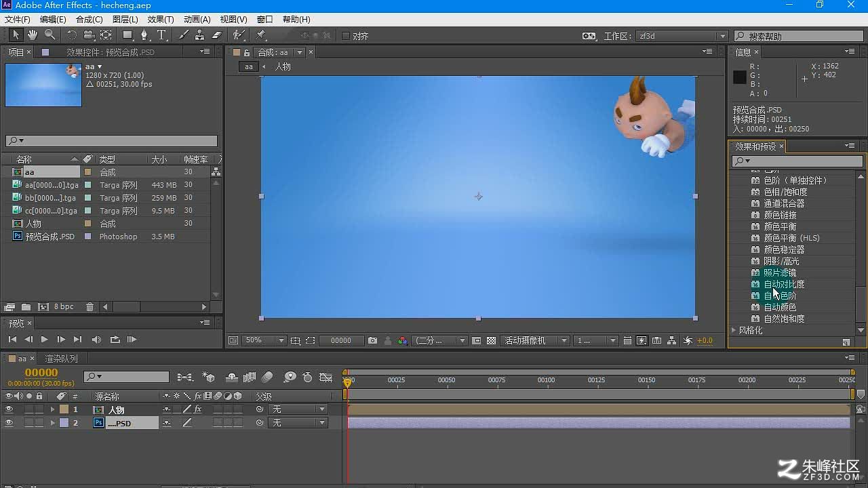868x488 pixels.
Task: Open the composition flowchart icon in viewer
Action: coord(672,340)
